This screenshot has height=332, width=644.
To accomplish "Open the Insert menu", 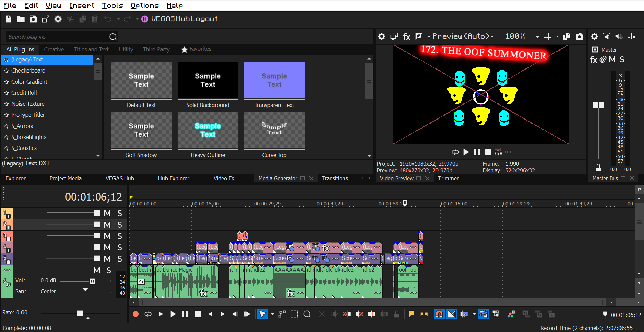I will (x=82, y=5).
